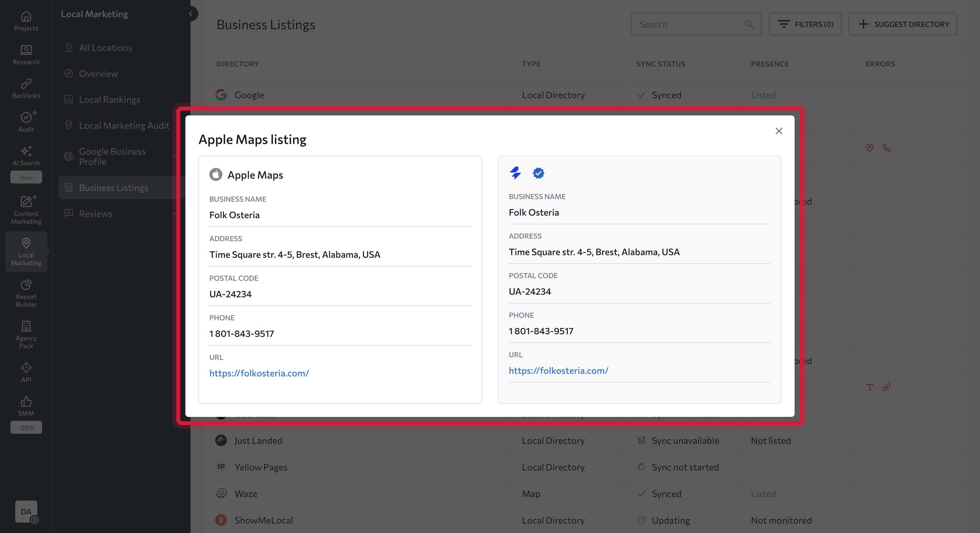The height and width of the screenshot is (533, 980).
Task: Click the Just Landed directory row
Action: (x=585, y=441)
